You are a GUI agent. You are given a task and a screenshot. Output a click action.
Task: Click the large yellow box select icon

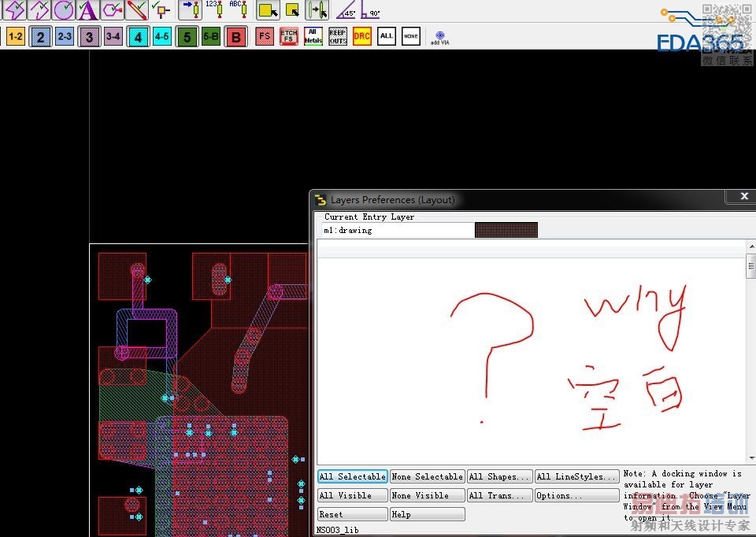tap(268, 9)
